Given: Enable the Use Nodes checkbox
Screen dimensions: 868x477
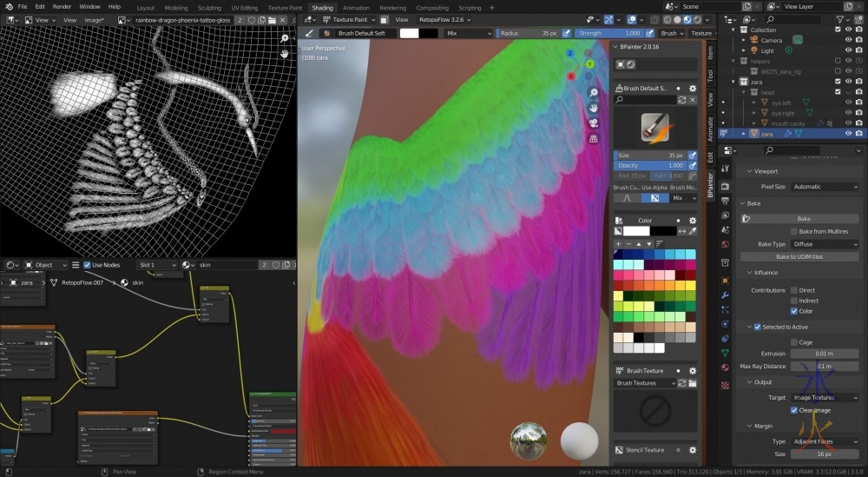Looking at the screenshot, I should 88,265.
